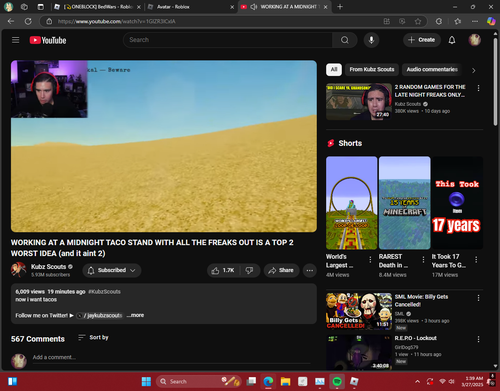This screenshot has width=500, height=391.
Task: Open options for R.E.P.O Lockout video
Action: coord(478,339)
